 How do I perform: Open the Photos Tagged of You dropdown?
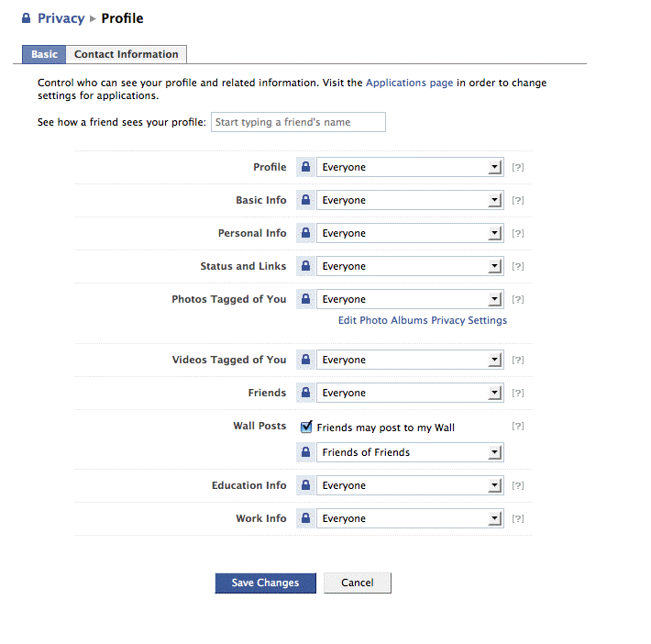[x=409, y=300]
